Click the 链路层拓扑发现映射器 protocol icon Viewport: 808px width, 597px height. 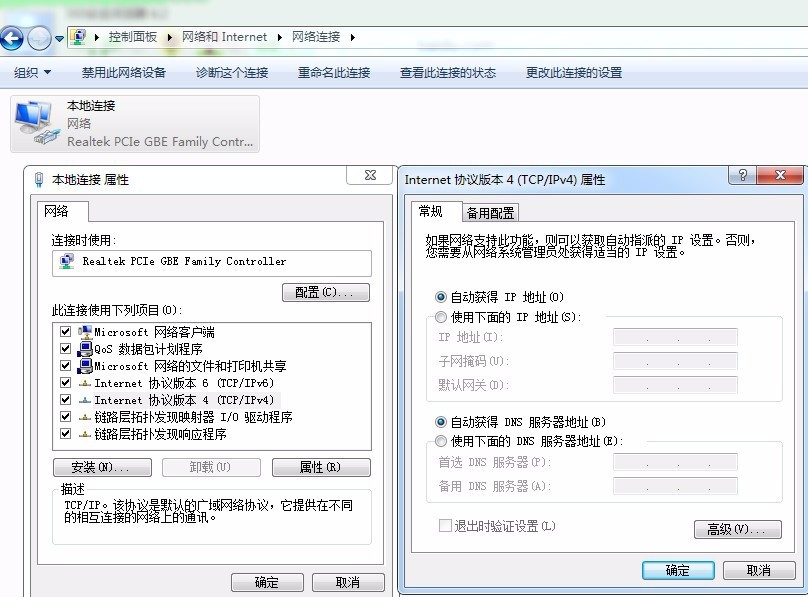(x=85, y=417)
